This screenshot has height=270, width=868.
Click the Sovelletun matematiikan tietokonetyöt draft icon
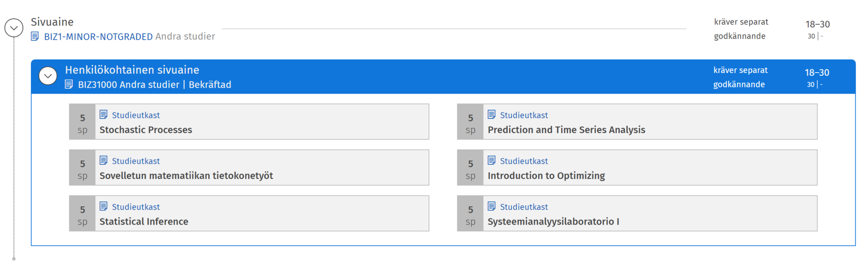click(x=104, y=160)
